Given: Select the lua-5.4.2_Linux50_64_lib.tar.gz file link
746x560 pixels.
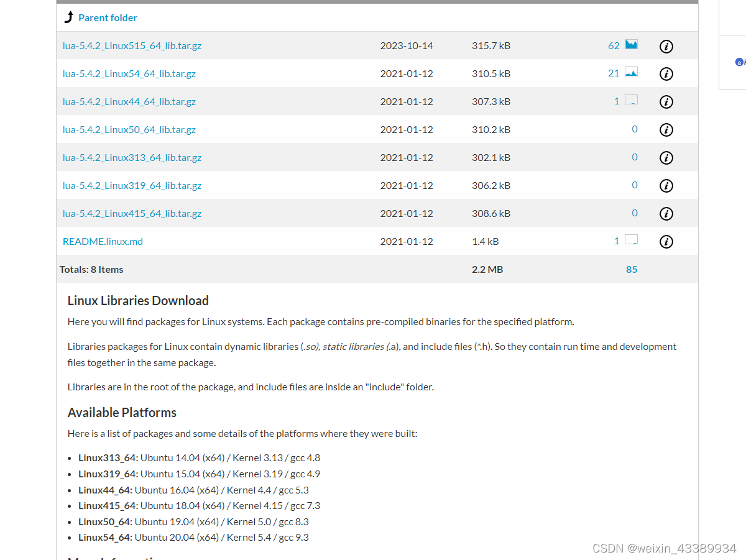Looking at the screenshot, I should 129,130.
